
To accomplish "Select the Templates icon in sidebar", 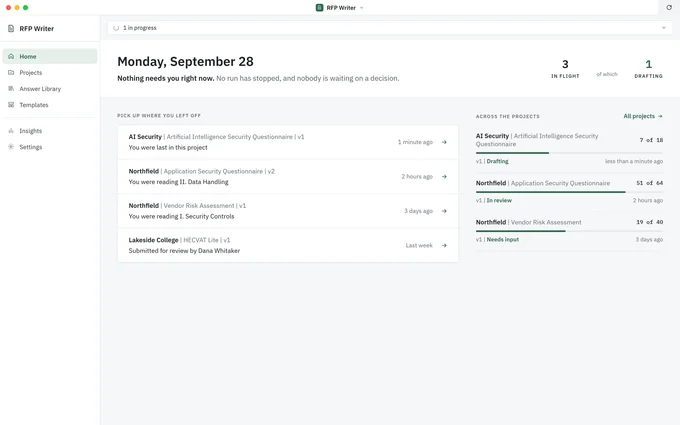I will pos(11,105).
